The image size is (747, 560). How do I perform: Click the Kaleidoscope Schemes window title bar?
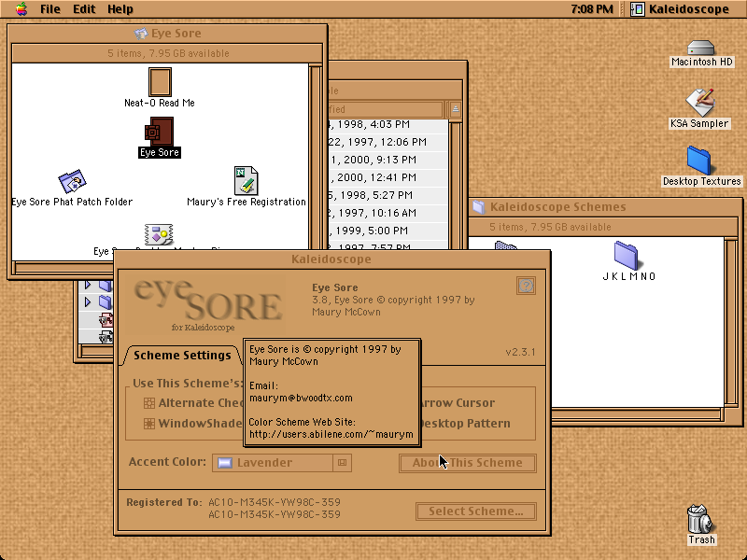(x=604, y=206)
